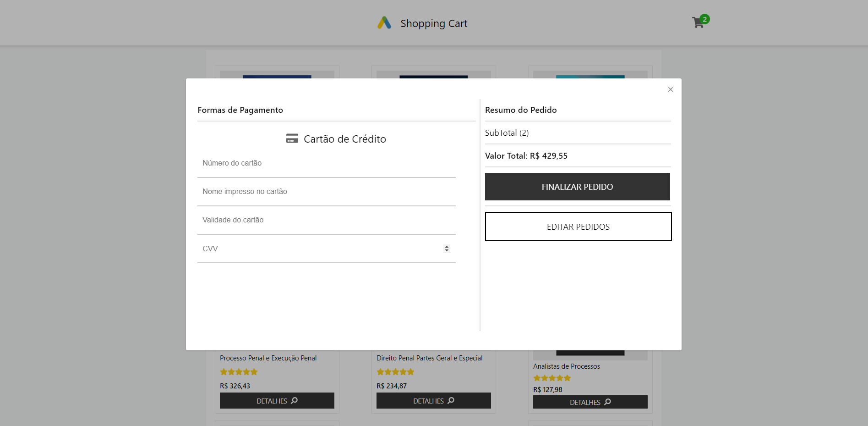The height and width of the screenshot is (426, 868).
Task: Open the shopping cart icon with badge
Action: [700, 21]
